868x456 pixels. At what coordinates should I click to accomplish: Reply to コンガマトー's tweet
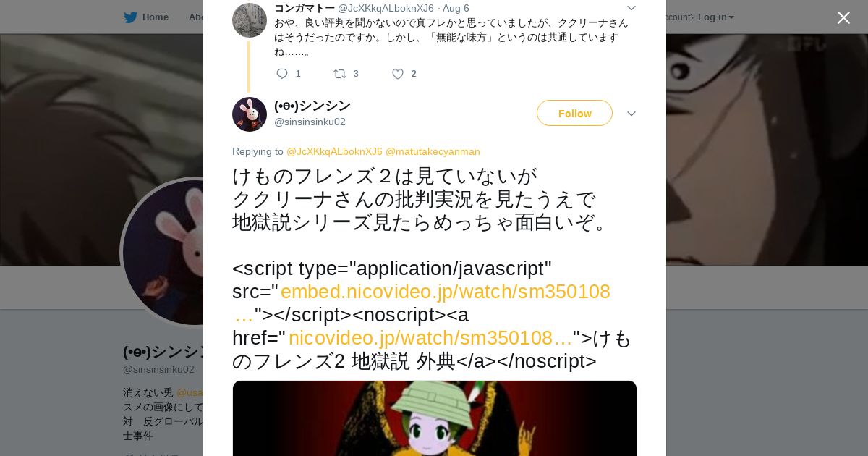click(x=282, y=74)
